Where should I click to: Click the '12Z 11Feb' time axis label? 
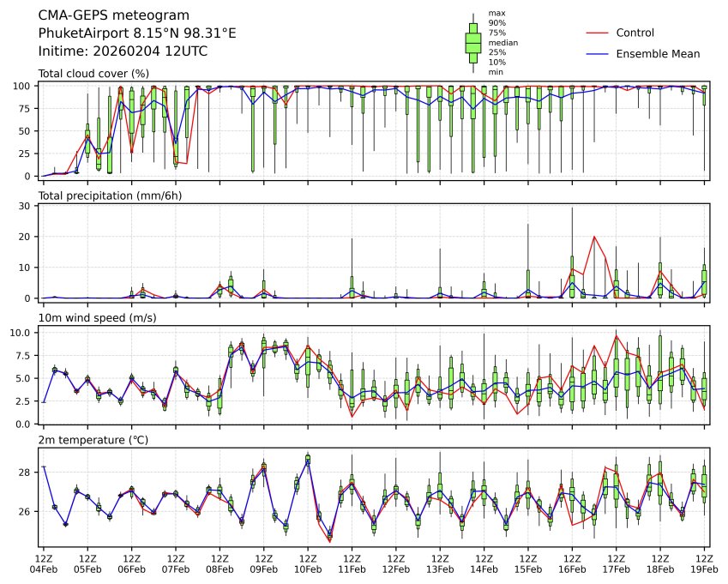[x=352, y=564]
